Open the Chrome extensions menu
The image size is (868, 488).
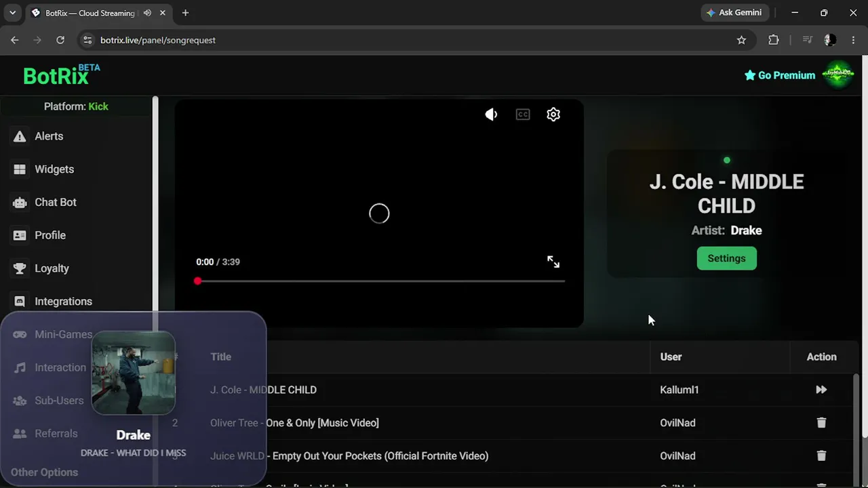(x=774, y=40)
